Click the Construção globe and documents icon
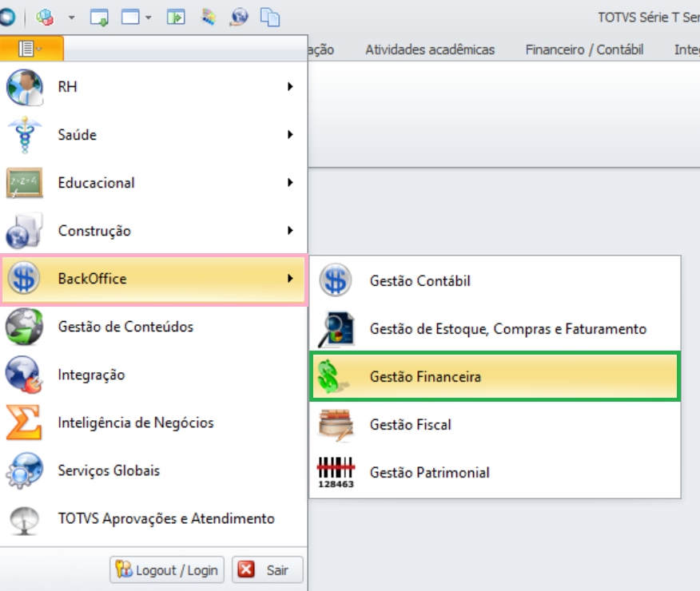This screenshot has height=591, width=700. [x=24, y=231]
